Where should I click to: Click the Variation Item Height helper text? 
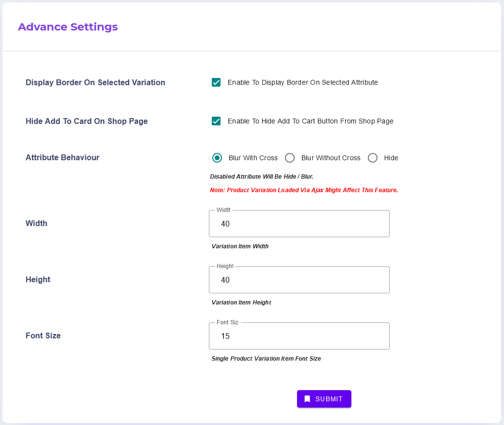[x=241, y=303]
